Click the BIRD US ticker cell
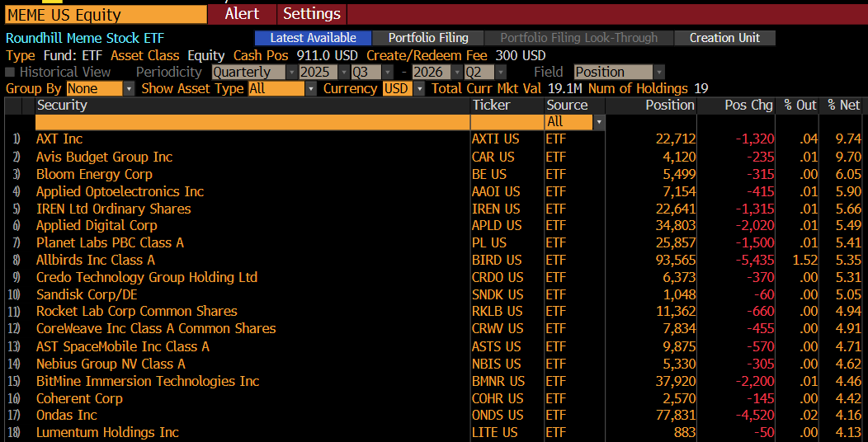868x442 pixels. tap(495, 260)
